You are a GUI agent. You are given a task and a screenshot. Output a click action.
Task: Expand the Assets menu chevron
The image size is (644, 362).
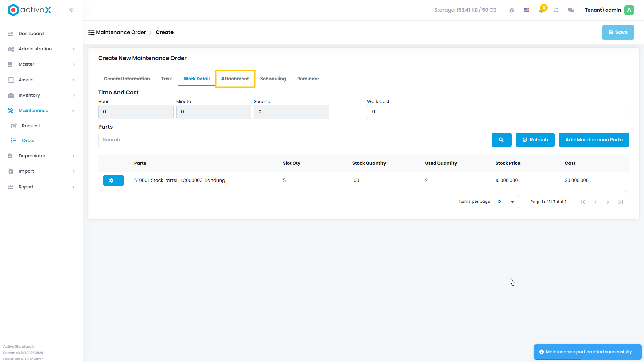73,80
